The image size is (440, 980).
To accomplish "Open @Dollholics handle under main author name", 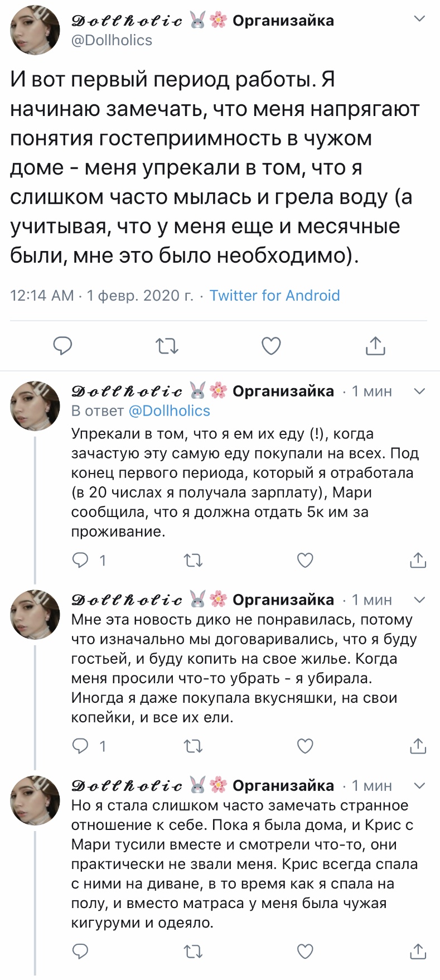I will (x=112, y=40).
